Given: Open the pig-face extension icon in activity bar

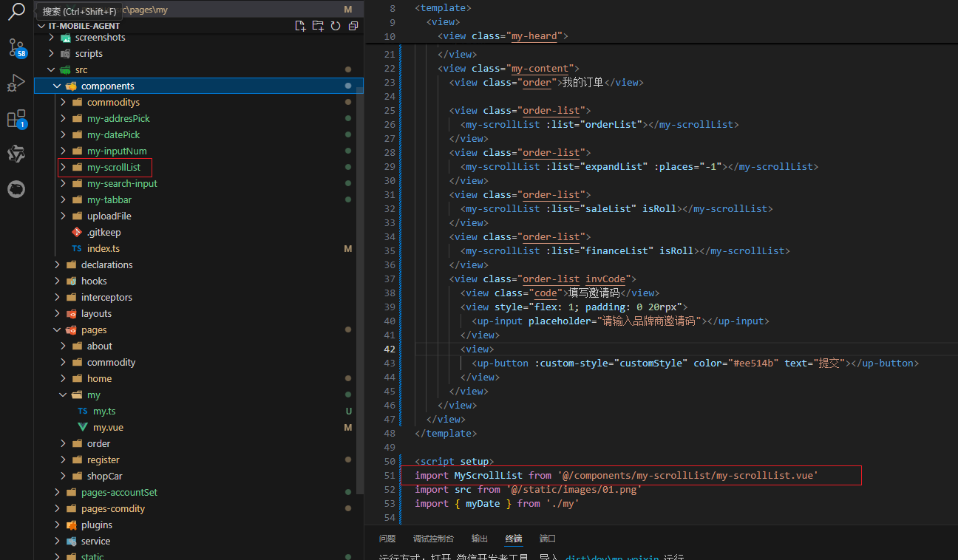Looking at the screenshot, I should [16, 189].
